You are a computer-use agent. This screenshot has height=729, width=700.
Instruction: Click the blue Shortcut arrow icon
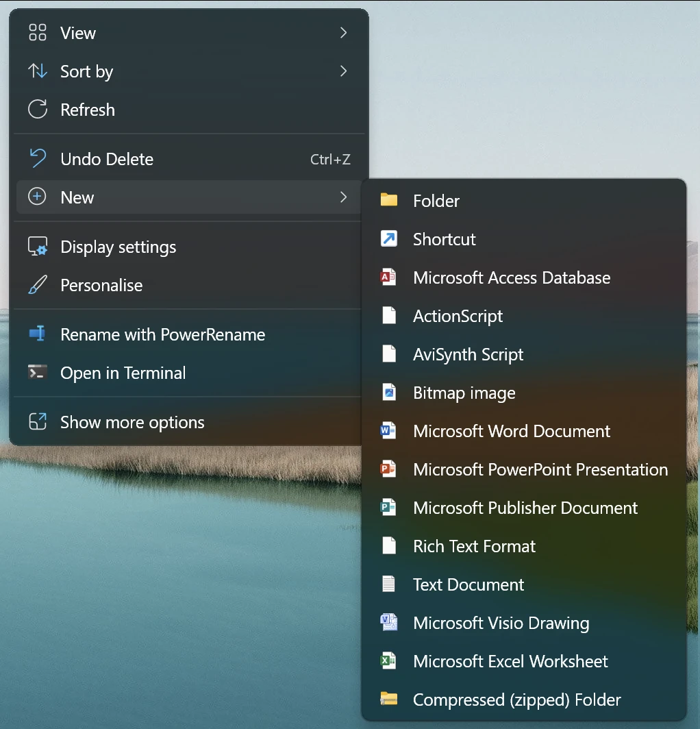coord(388,239)
